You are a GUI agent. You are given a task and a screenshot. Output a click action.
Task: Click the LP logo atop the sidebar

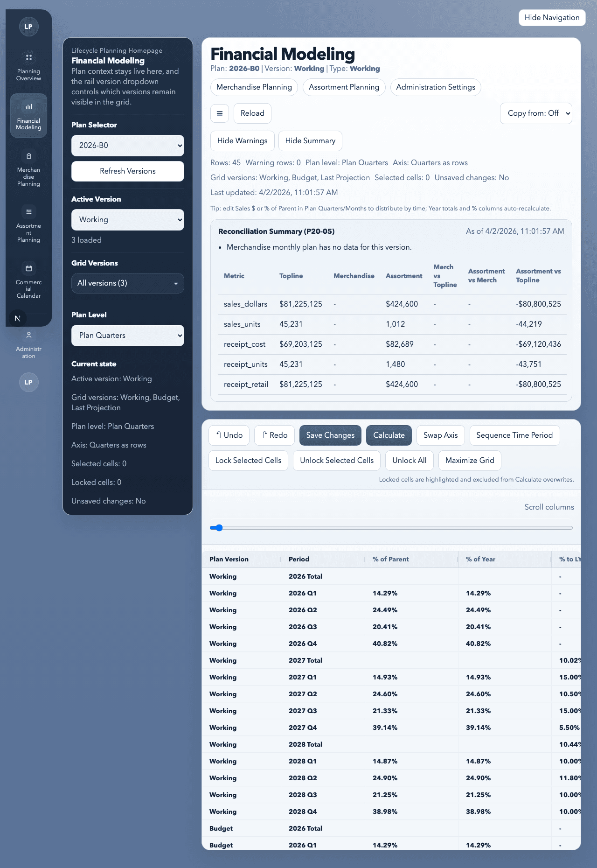pyautogui.click(x=28, y=27)
